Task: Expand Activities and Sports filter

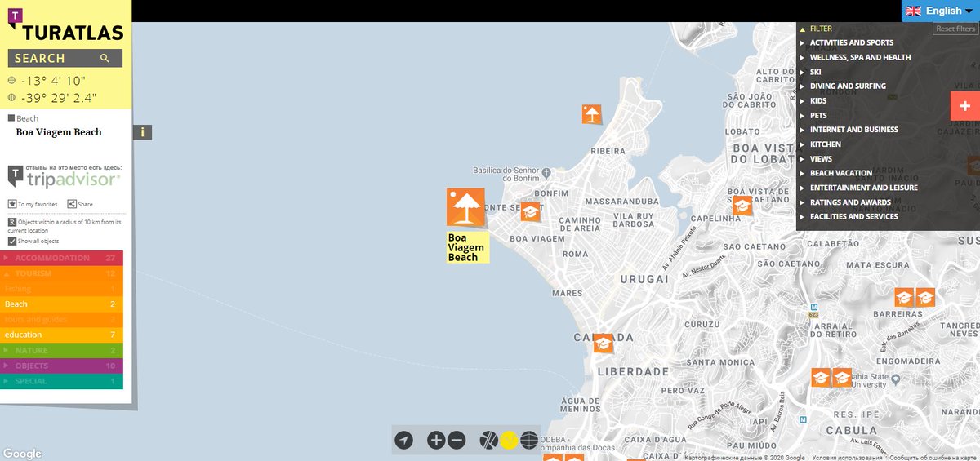Action: pyautogui.click(x=851, y=42)
